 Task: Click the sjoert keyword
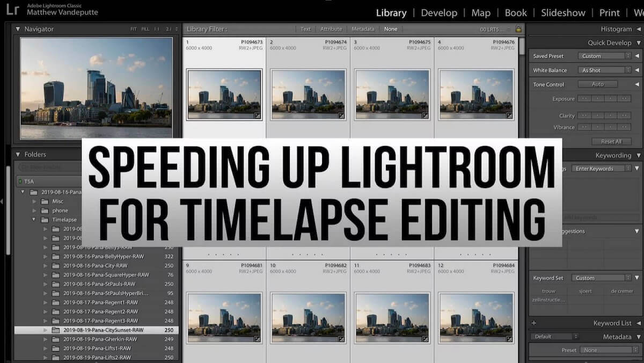click(586, 291)
